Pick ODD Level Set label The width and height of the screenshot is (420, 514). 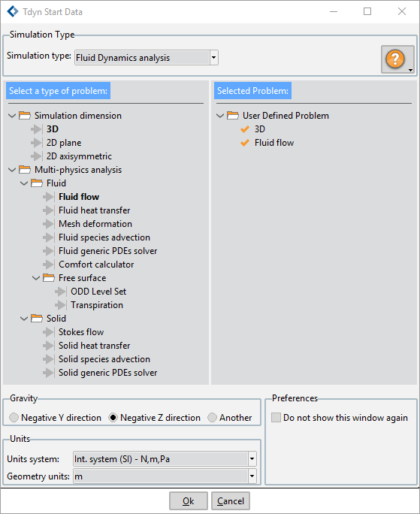point(98,292)
